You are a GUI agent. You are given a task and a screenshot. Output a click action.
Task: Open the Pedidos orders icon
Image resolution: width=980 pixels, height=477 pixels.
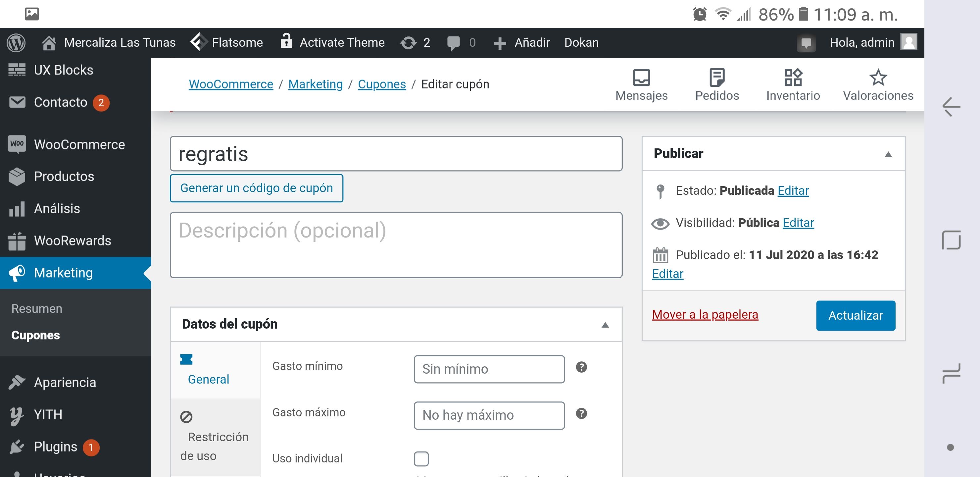pos(717,78)
